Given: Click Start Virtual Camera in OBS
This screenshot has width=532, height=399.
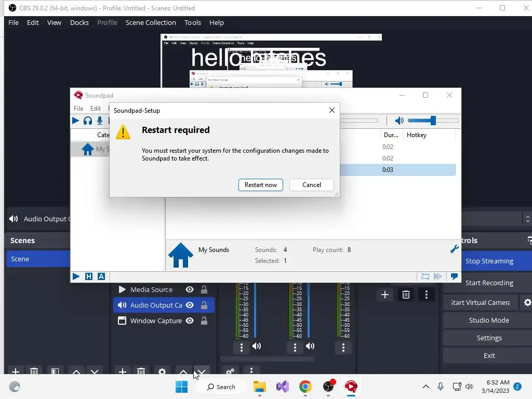Looking at the screenshot, I should (481, 302).
